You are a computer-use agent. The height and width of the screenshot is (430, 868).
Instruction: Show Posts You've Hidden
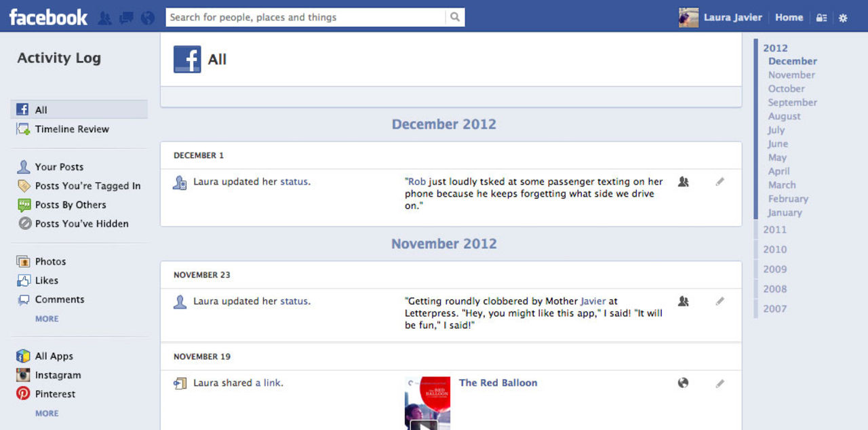pos(81,224)
